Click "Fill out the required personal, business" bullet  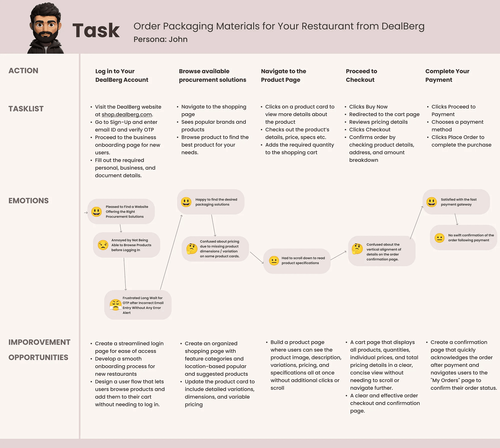point(125,168)
